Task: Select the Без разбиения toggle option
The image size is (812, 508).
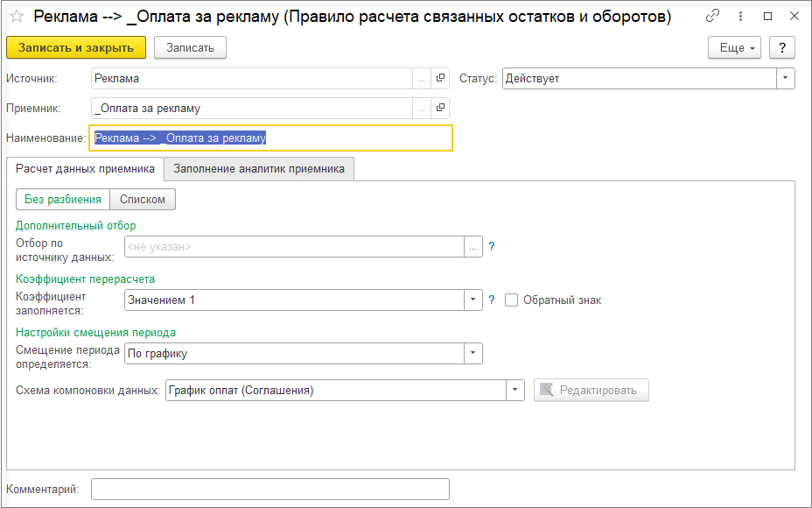Action: point(63,200)
